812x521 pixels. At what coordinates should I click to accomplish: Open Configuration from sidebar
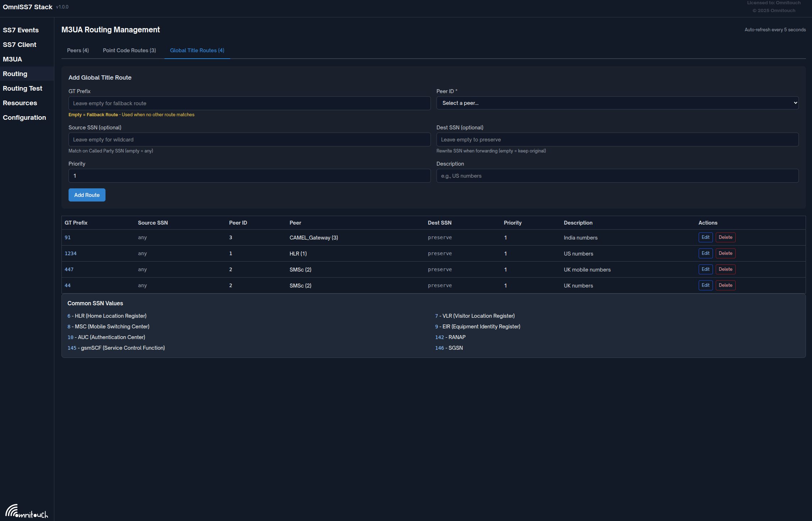pyautogui.click(x=24, y=118)
